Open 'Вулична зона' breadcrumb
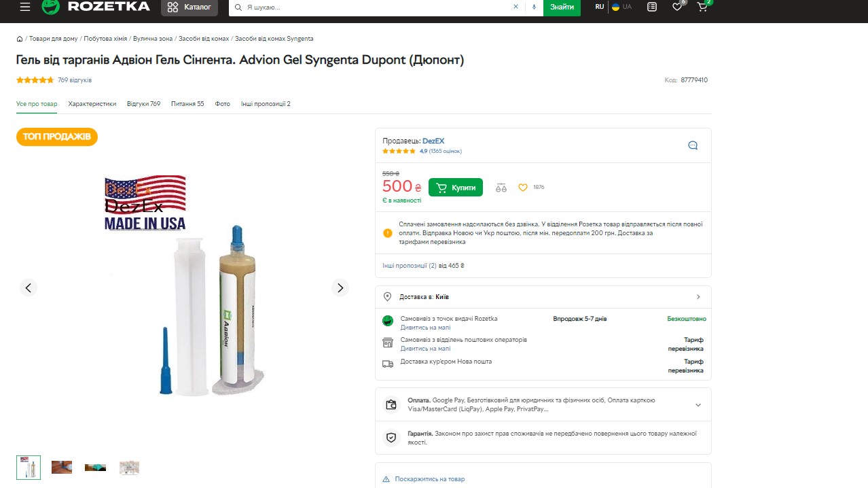Screen dimensions: 868x488 (x=153, y=39)
